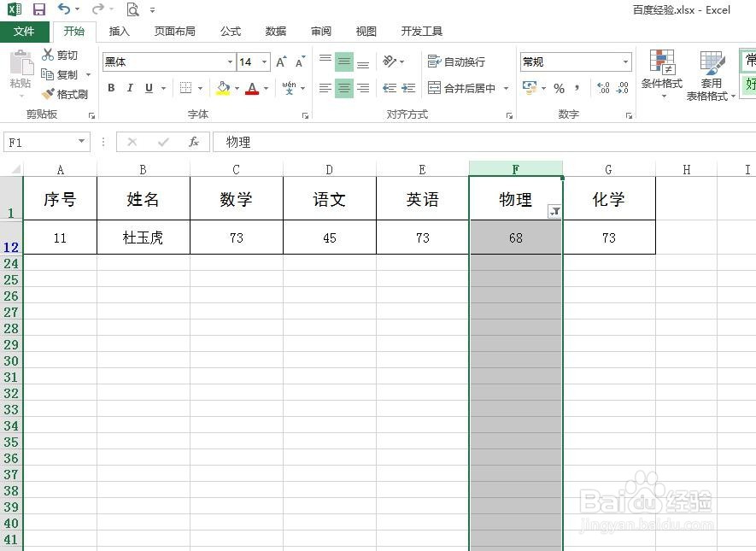Apply Percent style in the Number group
Screen dimensions: 756x551
560,87
